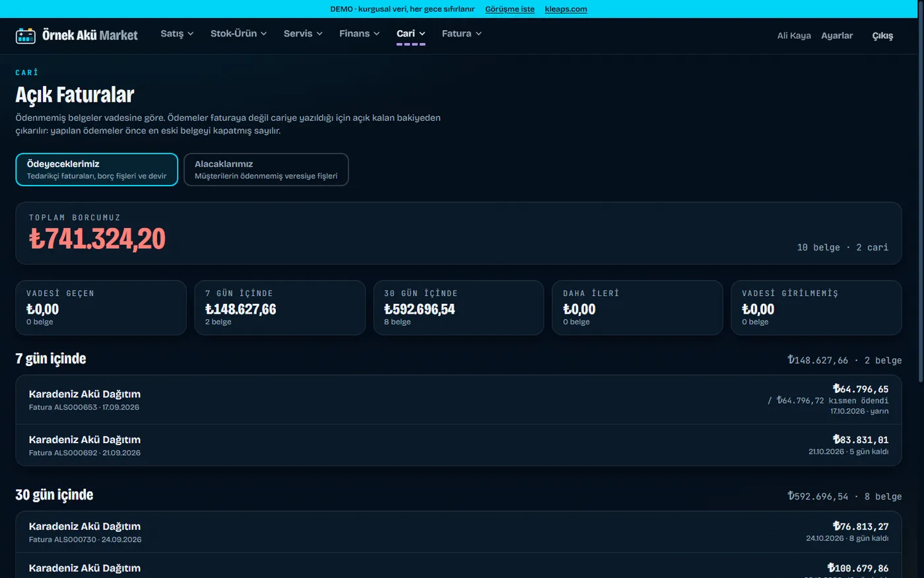This screenshot has width=924, height=578.
Task: Select the 7 Gün İçinde summary card
Action: pyautogui.click(x=280, y=308)
